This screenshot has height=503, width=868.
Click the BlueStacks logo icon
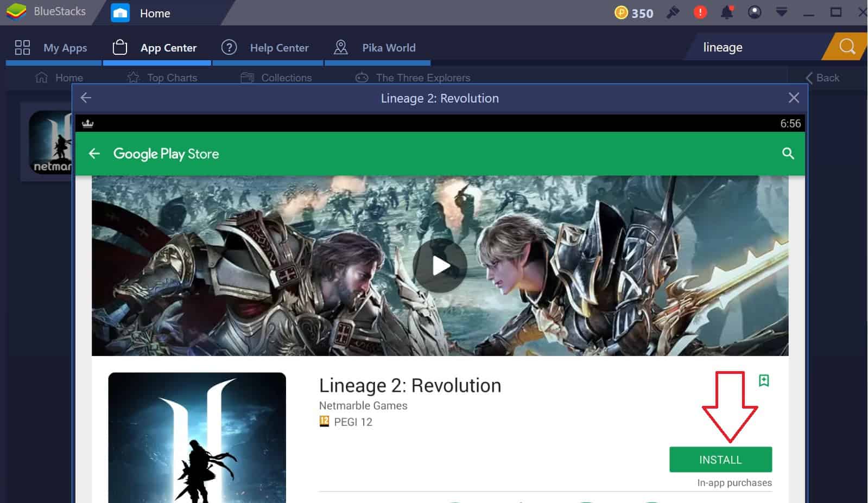(x=16, y=11)
